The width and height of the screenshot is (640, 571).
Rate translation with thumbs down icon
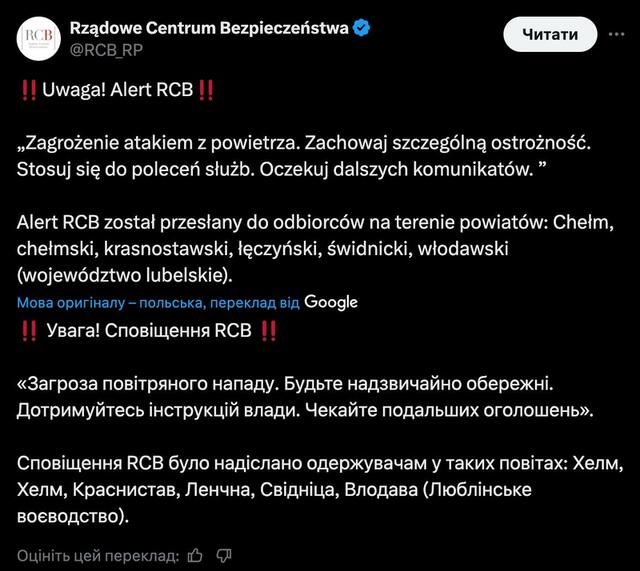pyautogui.click(x=225, y=555)
